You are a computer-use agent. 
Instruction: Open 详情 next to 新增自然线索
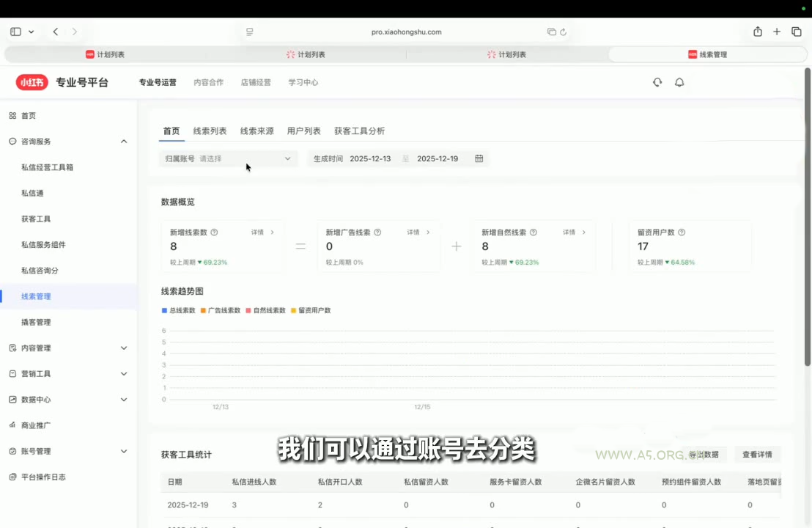coord(568,232)
